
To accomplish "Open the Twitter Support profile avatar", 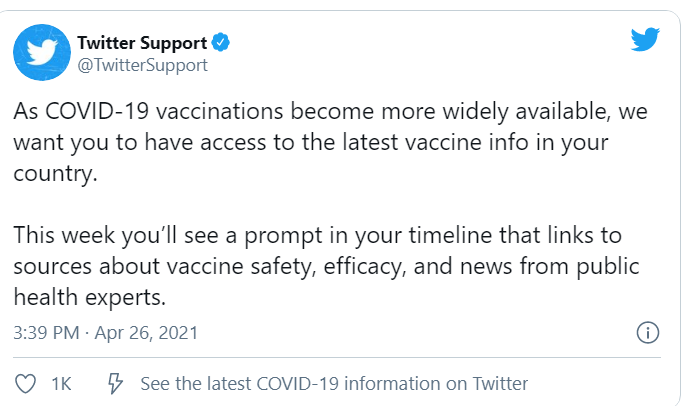I will pos(42,52).
